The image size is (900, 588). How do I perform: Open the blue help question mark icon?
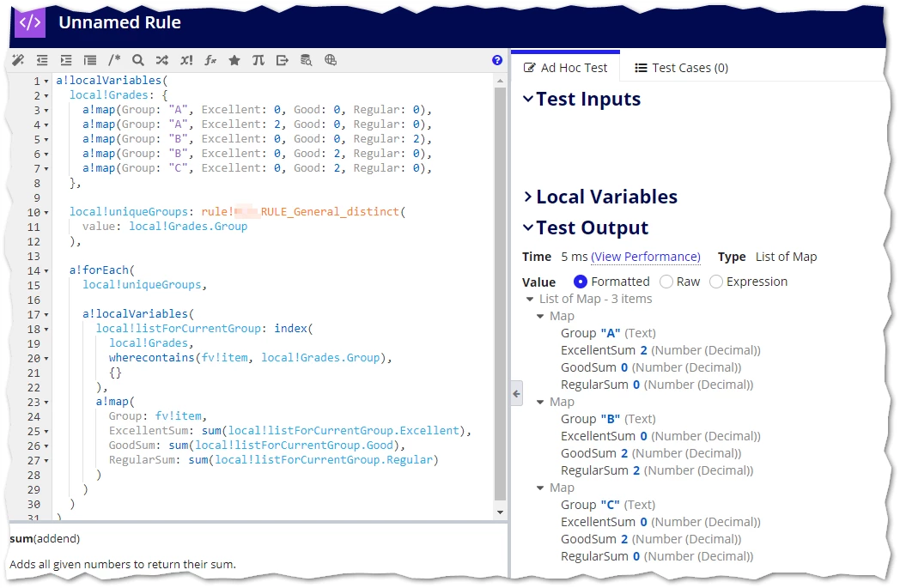[x=497, y=60]
